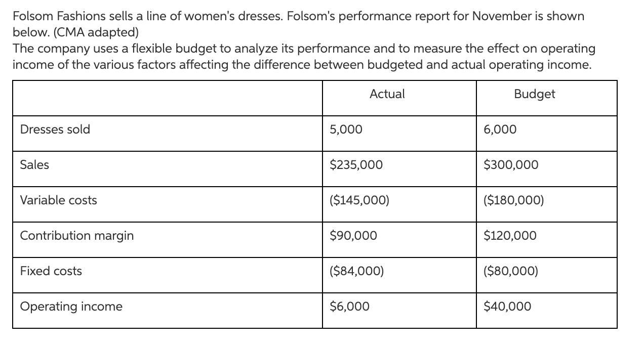This screenshot has height=347, width=644.
Task: Click the budgeted sales value $300,000
Action: click(511, 165)
